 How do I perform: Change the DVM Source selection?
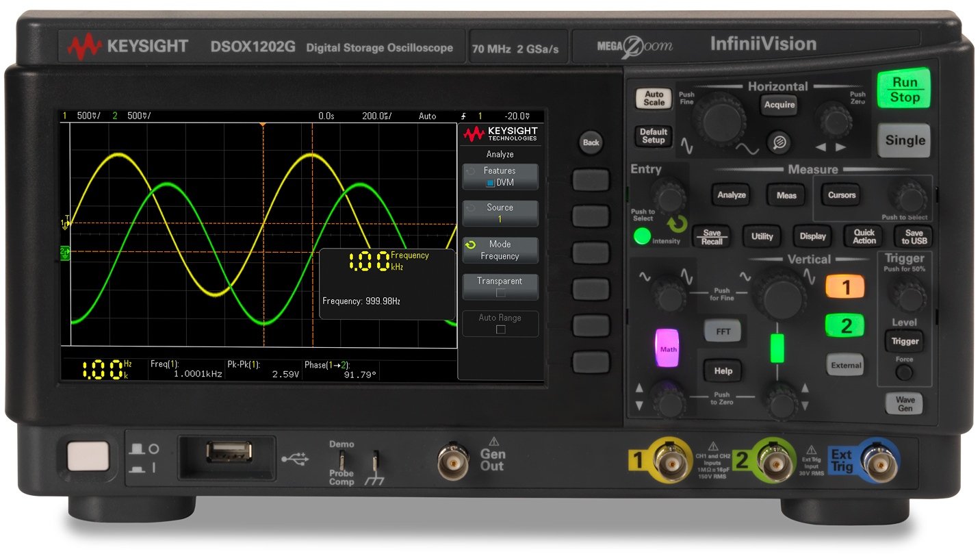click(500, 212)
